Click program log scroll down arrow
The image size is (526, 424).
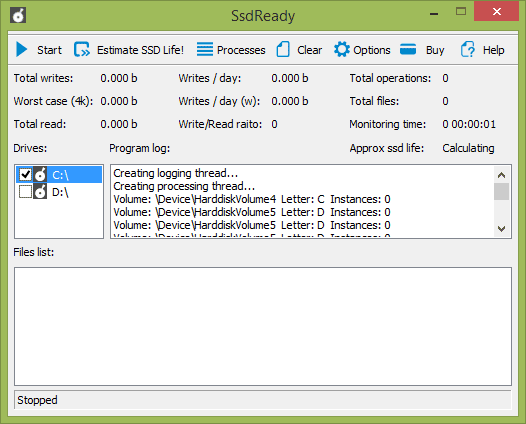point(502,229)
